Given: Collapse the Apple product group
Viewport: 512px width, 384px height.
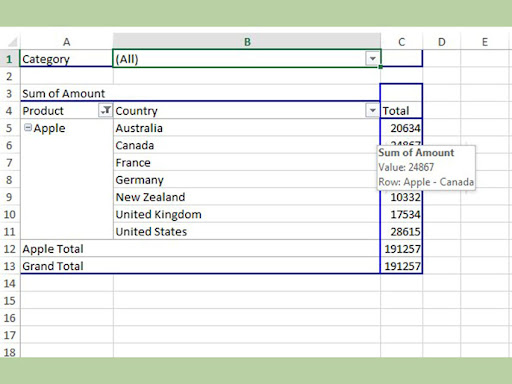Looking at the screenshot, I should click(28, 127).
